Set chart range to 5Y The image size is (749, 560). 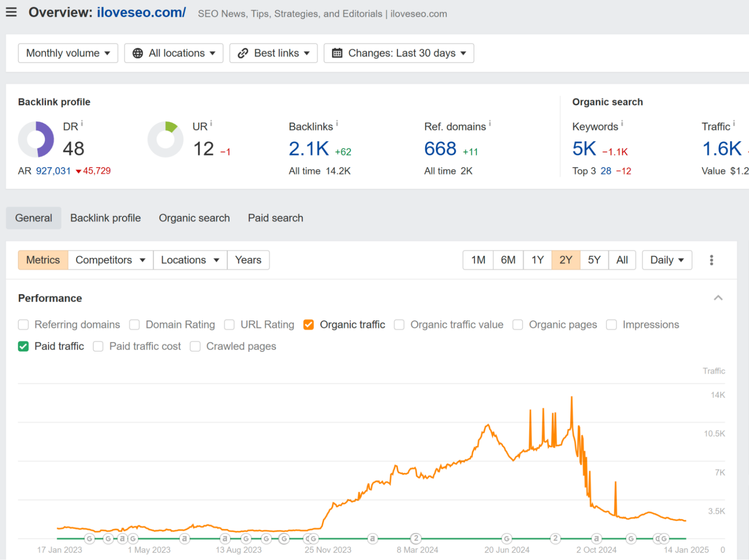594,260
